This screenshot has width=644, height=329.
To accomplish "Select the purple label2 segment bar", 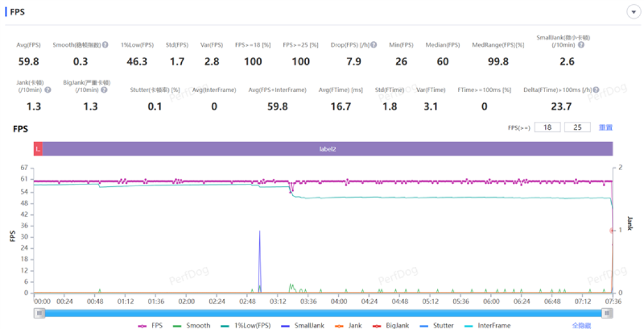I will (328, 149).
